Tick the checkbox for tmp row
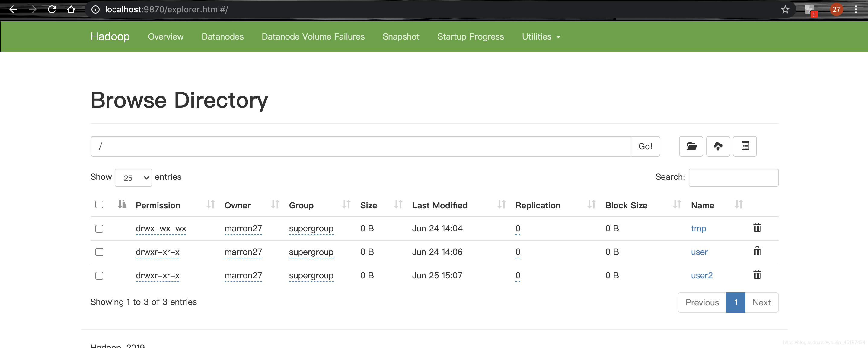 (99, 229)
